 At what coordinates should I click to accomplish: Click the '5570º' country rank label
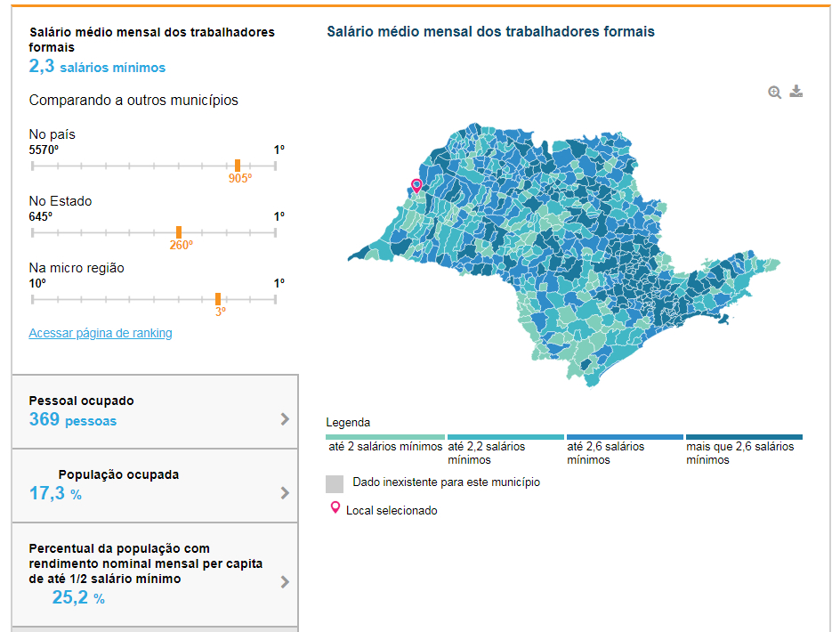pyautogui.click(x=44, y=150)
